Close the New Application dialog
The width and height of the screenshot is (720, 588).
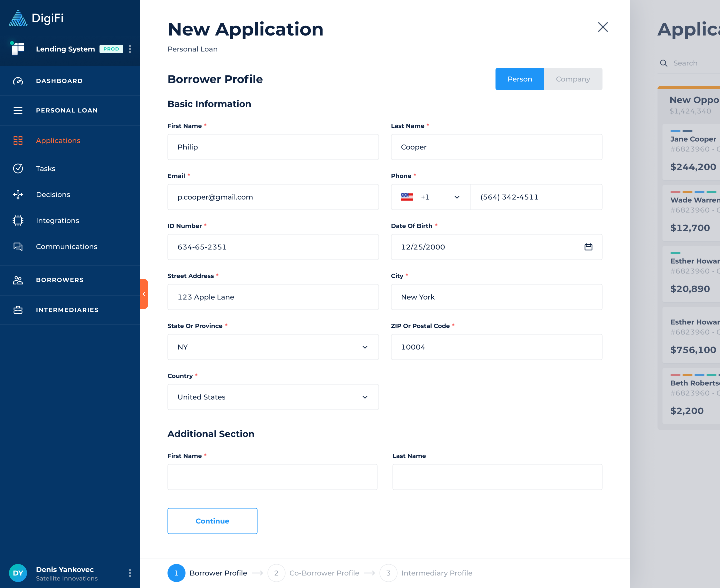pos(603,27)
